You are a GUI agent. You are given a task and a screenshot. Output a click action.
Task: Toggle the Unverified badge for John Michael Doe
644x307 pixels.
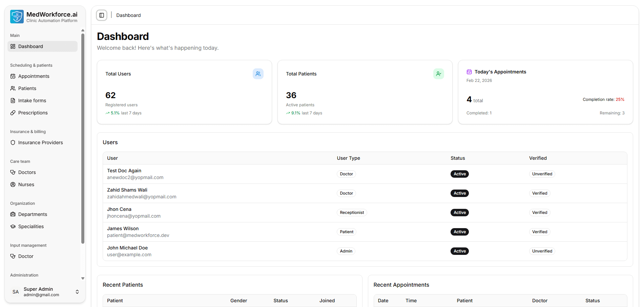tap(542, 251)
